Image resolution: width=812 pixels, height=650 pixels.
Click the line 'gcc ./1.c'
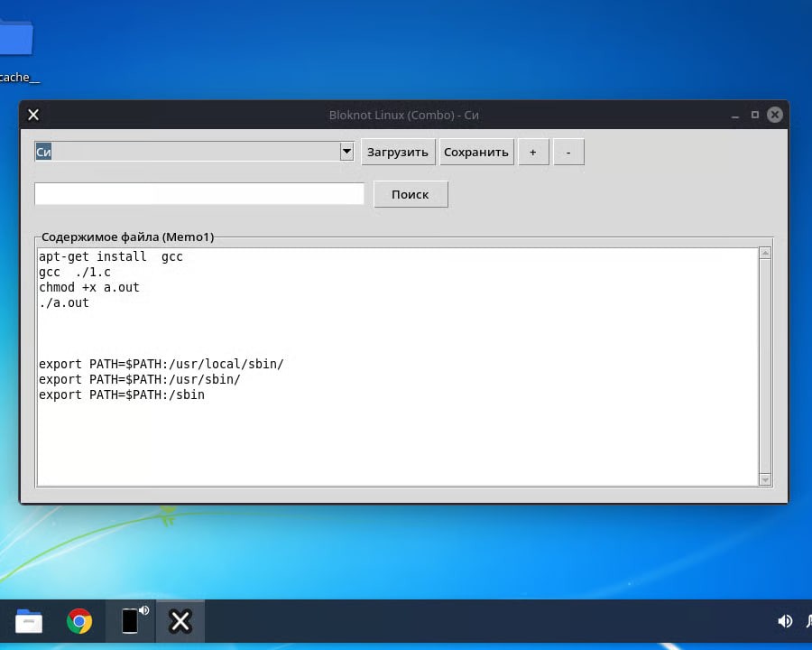(x=75, y=272)
